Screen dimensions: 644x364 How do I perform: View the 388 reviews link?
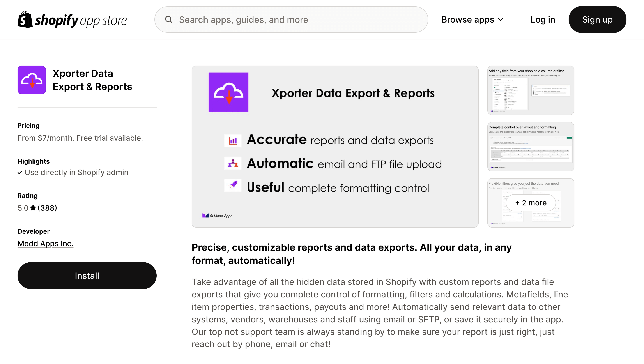[x=47, y=208]
